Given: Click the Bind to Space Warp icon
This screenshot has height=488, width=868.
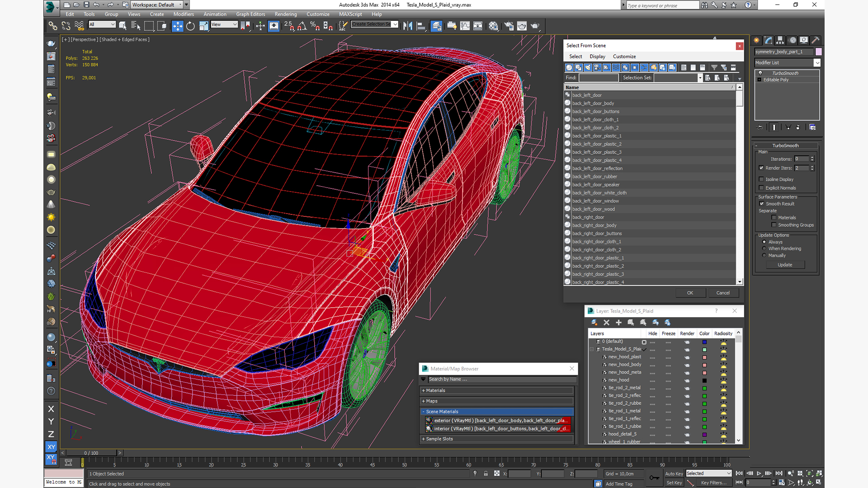Looking at the screenshot, I should (79, 26).
